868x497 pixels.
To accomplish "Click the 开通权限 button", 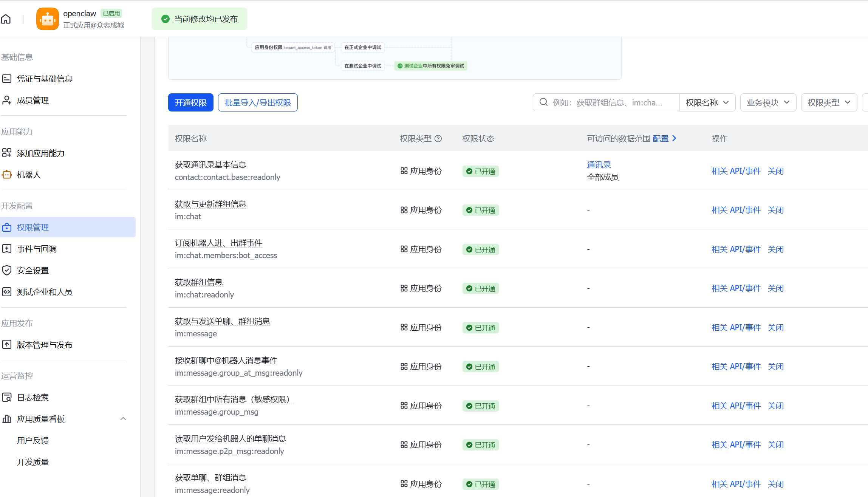I will [190, 102].
